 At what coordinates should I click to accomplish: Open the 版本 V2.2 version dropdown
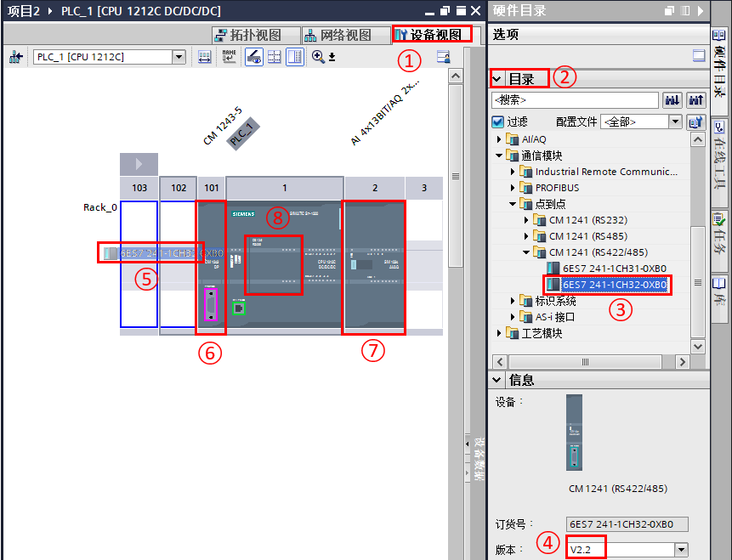point(681,550)
